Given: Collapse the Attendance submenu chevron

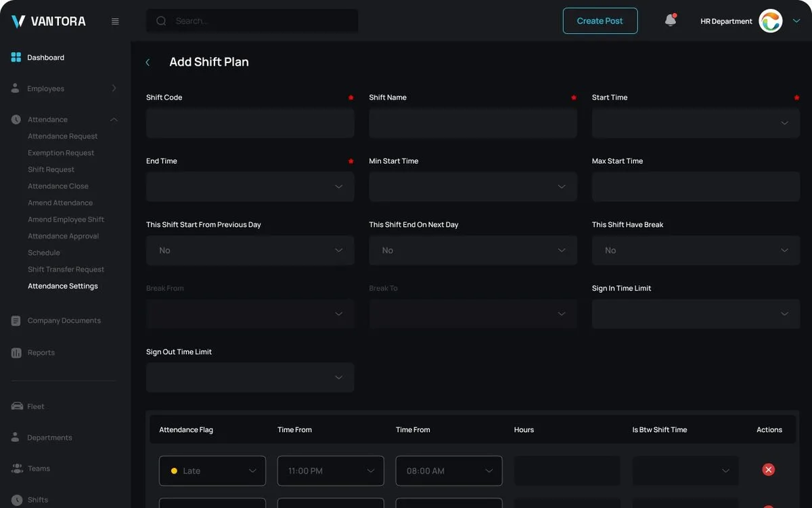Looking at the screenshot, I should (114, 120).
